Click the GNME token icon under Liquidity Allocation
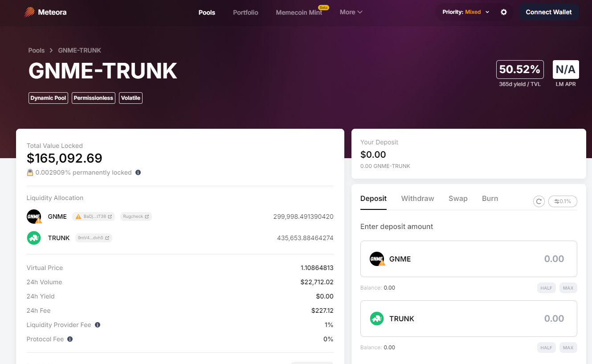 coord(34,217)
